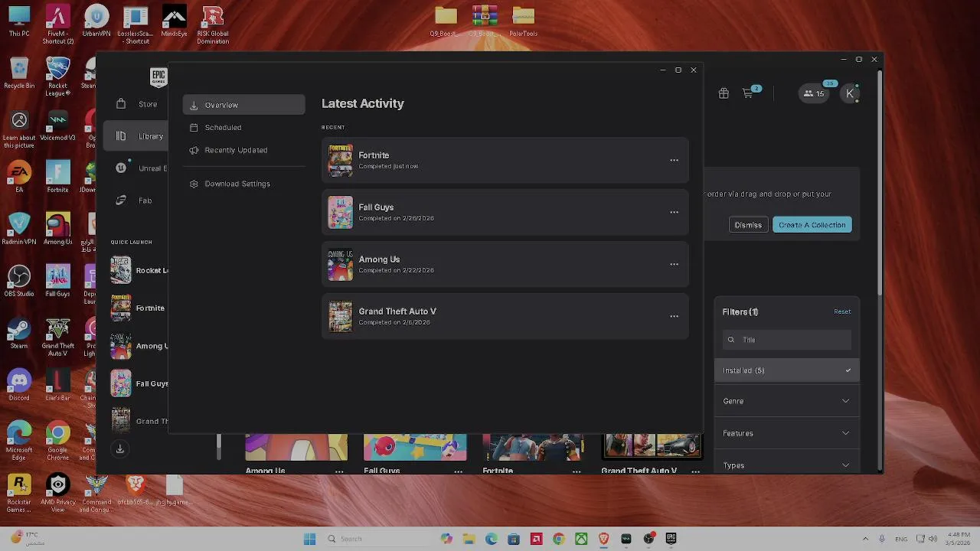
Task: Open File Explorer from the taskbar
Action: (469, 539)
